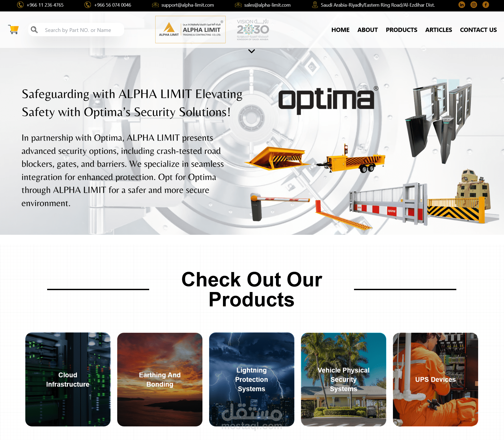Open the Facebook social icon
Viewport: 504px width, 440px height.
tap(486, 5)
